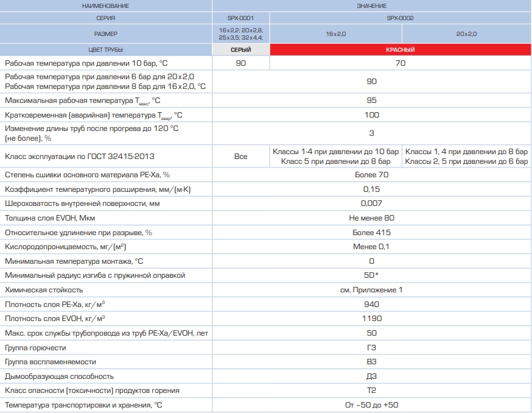Click the 'Все' cell in the ГОСТ class row

tap(240, 157)
